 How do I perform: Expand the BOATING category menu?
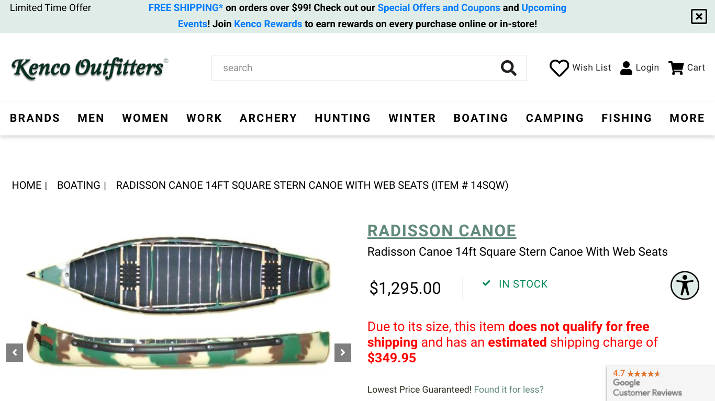480,118
